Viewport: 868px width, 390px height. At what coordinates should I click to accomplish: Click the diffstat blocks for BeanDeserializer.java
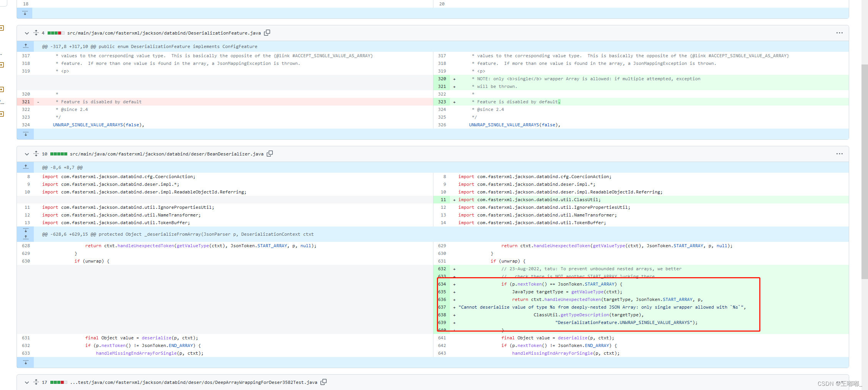[59, 154]
